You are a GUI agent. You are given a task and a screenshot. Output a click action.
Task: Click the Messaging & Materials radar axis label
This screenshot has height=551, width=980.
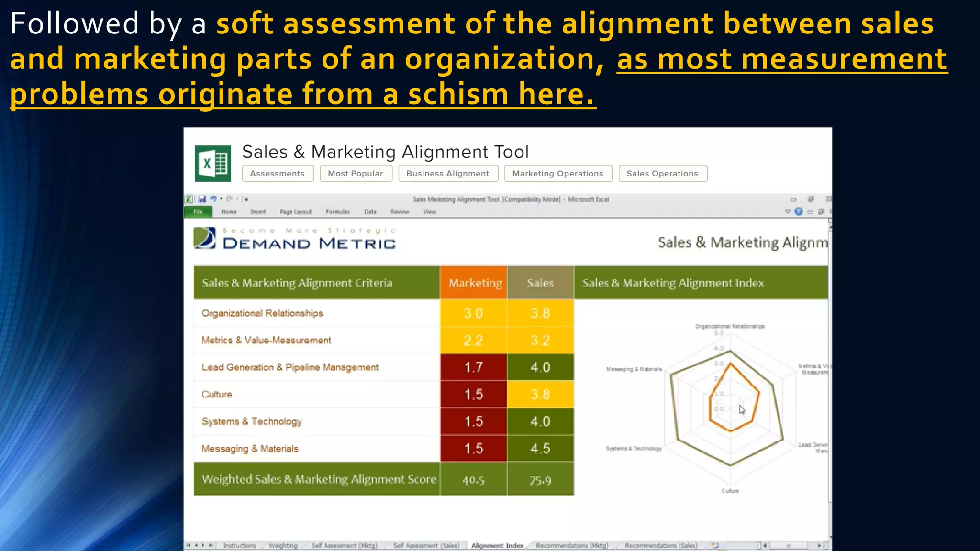(634, 369)
